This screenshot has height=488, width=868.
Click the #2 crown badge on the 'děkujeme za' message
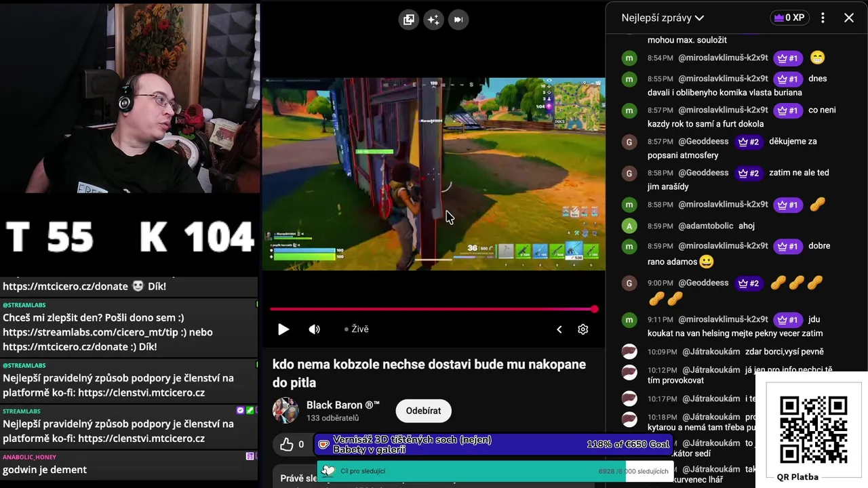[749, 142]
